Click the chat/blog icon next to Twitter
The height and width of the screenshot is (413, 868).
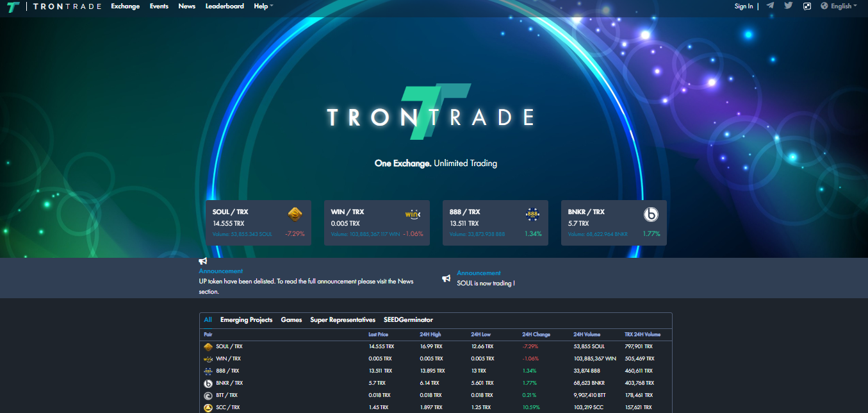pos(806,6)
